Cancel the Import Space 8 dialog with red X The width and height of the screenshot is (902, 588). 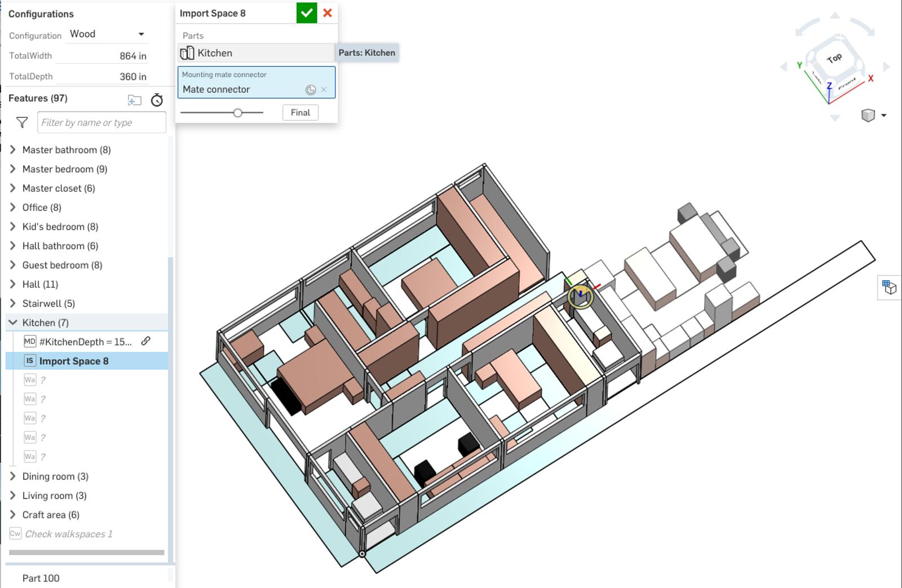click(328, 12)
